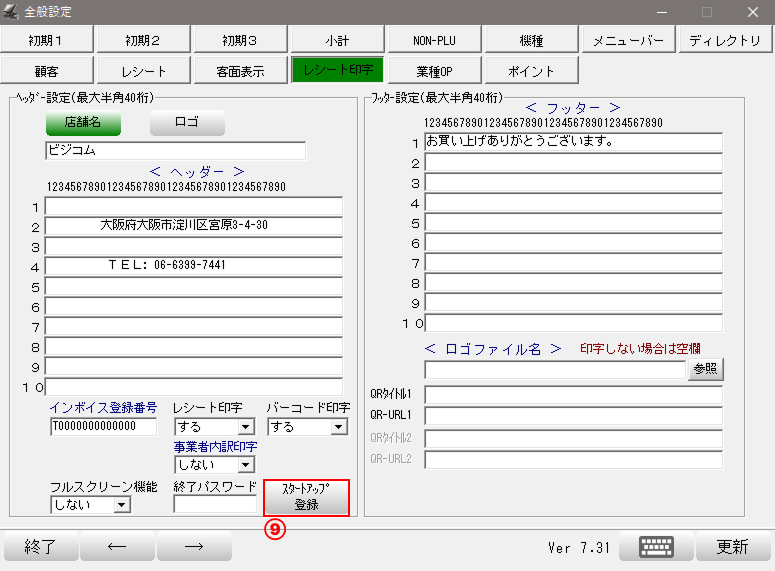Click the 終了 exit button
The height and width of the screenshot is (571, 775).
pos(40,546)
